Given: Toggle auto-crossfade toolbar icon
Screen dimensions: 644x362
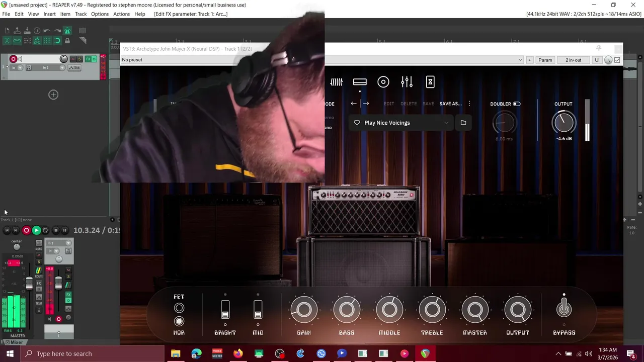Looking at the screenshot, I should pos(7,41).
